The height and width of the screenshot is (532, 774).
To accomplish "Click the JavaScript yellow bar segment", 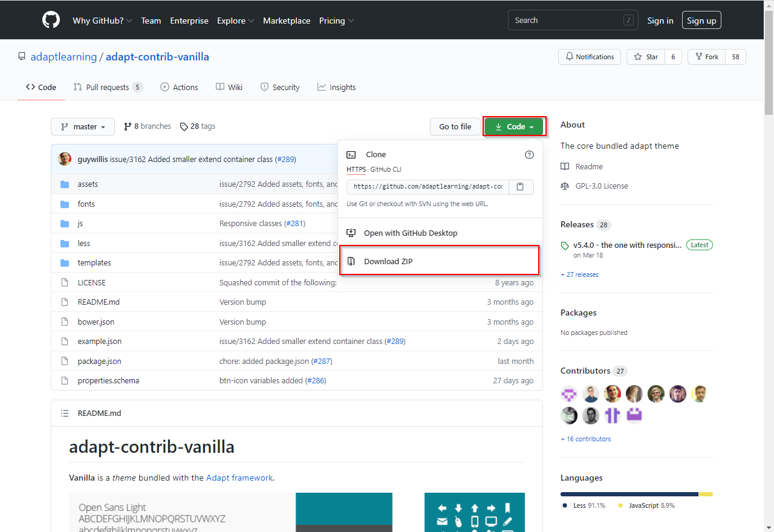I will 706,494.
